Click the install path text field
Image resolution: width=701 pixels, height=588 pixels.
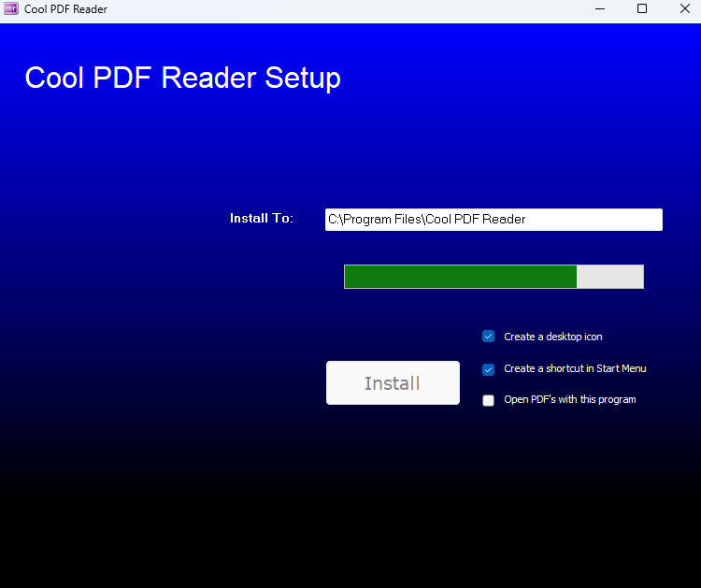[494, 220]
